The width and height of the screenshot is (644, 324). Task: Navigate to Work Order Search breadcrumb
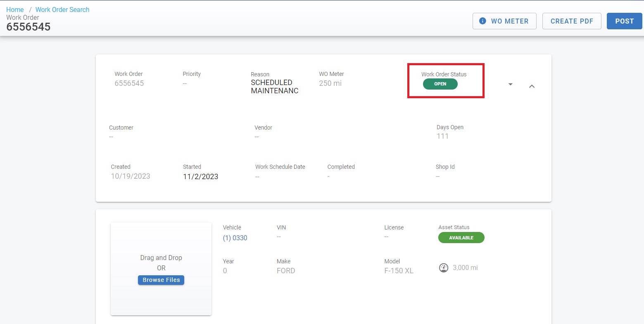62,9
